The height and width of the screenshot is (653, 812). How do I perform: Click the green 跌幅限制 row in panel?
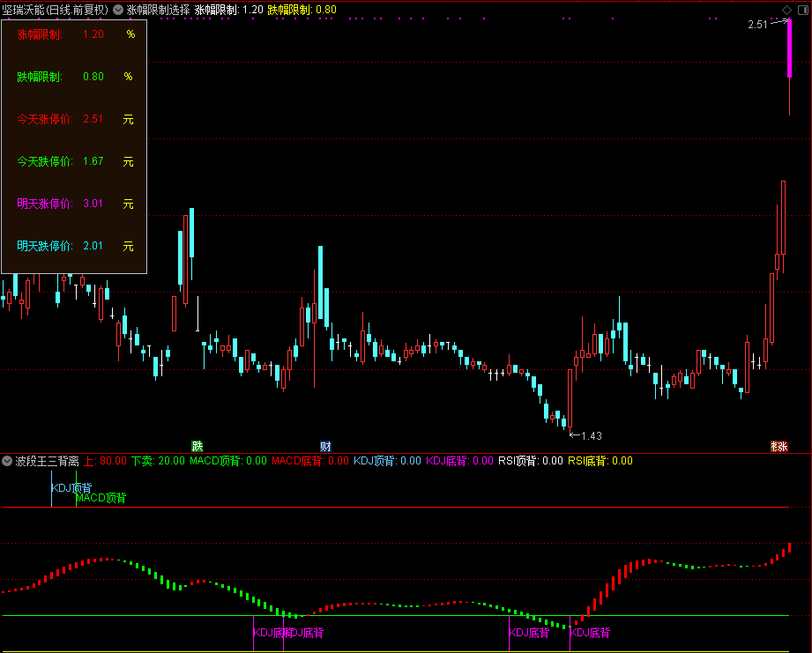click(x=76, y=77)
